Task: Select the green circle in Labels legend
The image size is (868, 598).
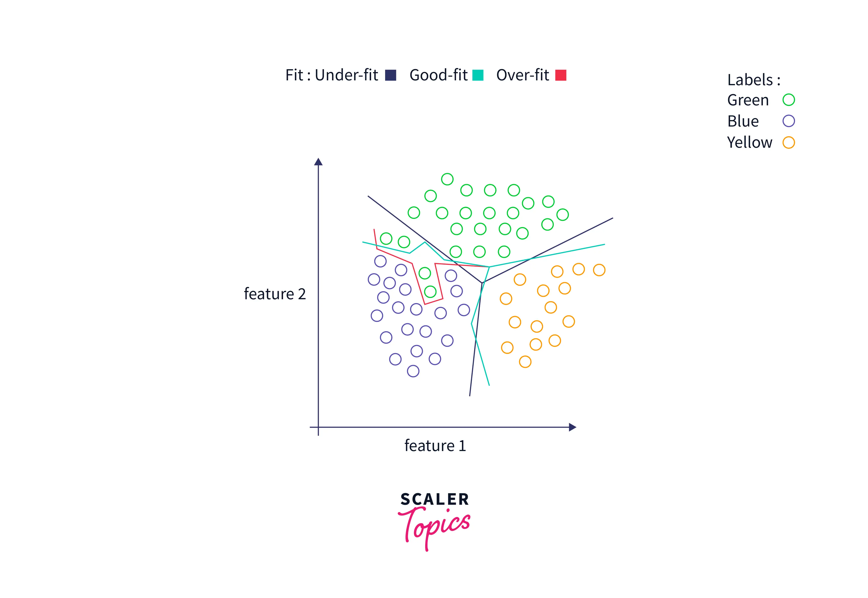Action: [x=789, y=100]
